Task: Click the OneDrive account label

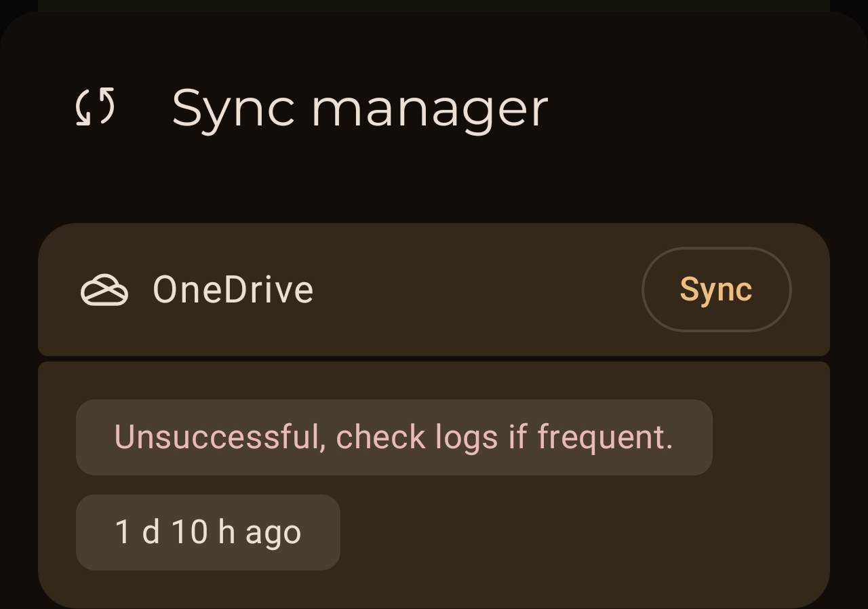Action: [233, 290]
